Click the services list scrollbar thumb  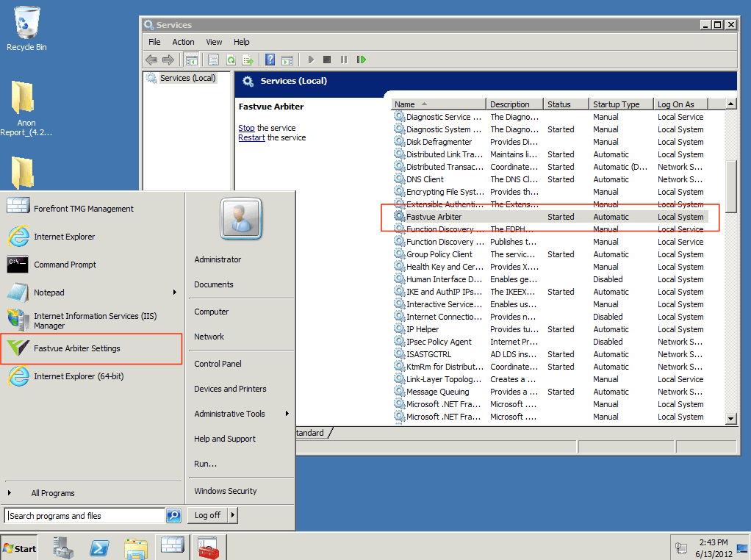point(731,186)
